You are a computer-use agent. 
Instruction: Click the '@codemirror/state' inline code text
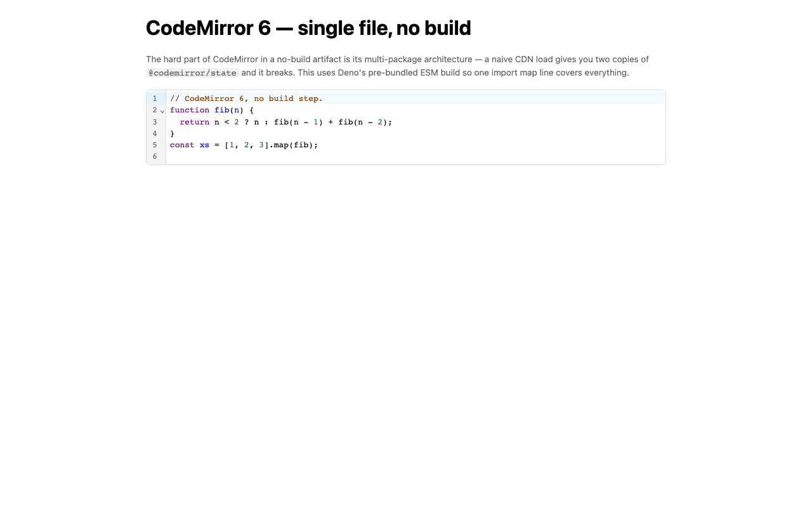(193, 73)
